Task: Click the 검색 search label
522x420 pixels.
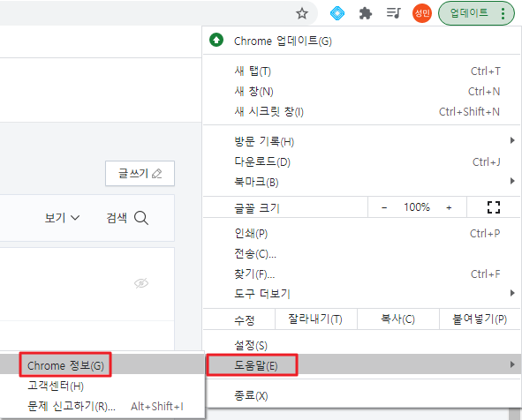Action: coord(117,218)
